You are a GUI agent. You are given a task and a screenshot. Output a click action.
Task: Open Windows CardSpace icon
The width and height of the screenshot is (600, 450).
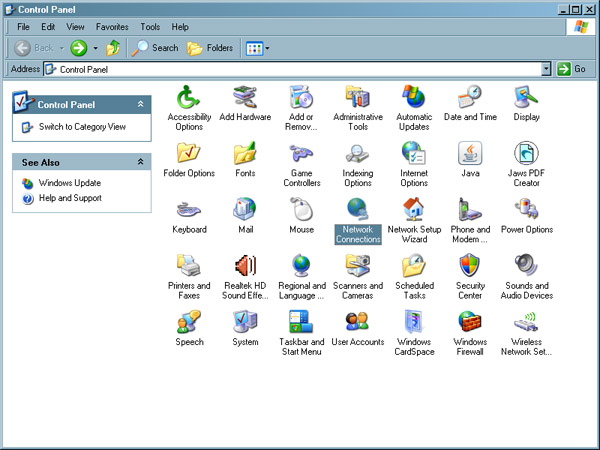click(x=414, y=333)
